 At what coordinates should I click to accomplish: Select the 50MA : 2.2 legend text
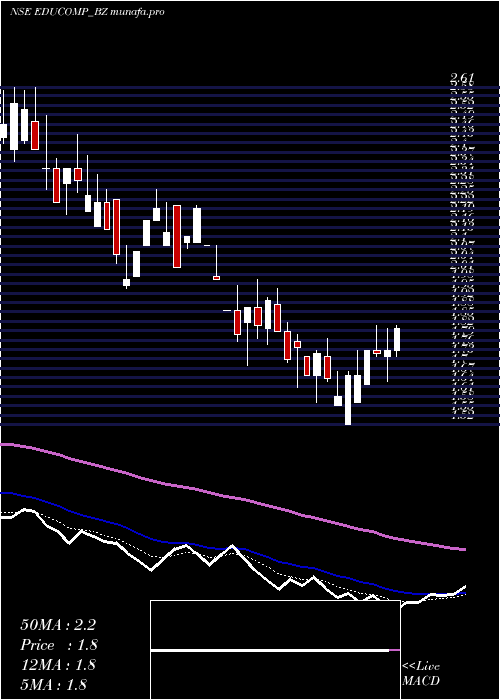tap(58, 625)
